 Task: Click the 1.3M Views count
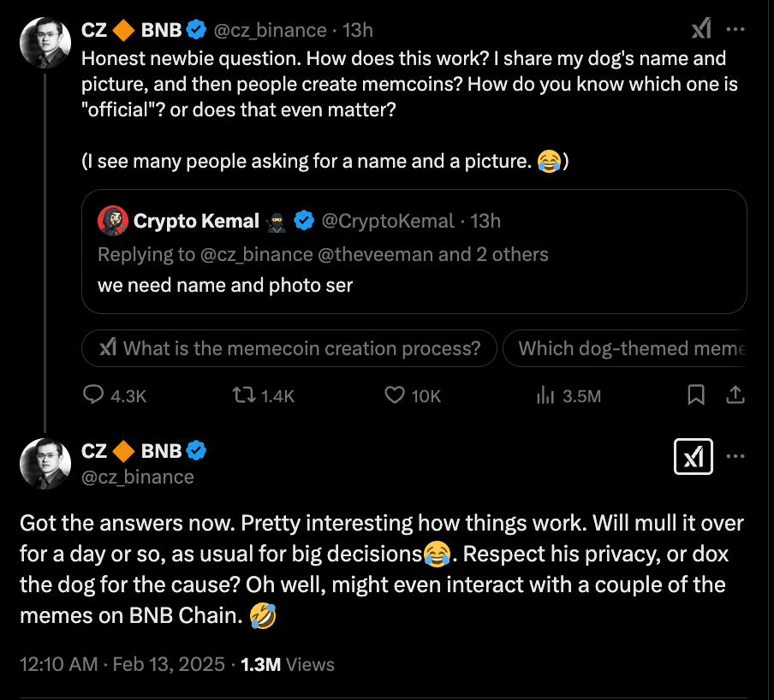(288, 664)
